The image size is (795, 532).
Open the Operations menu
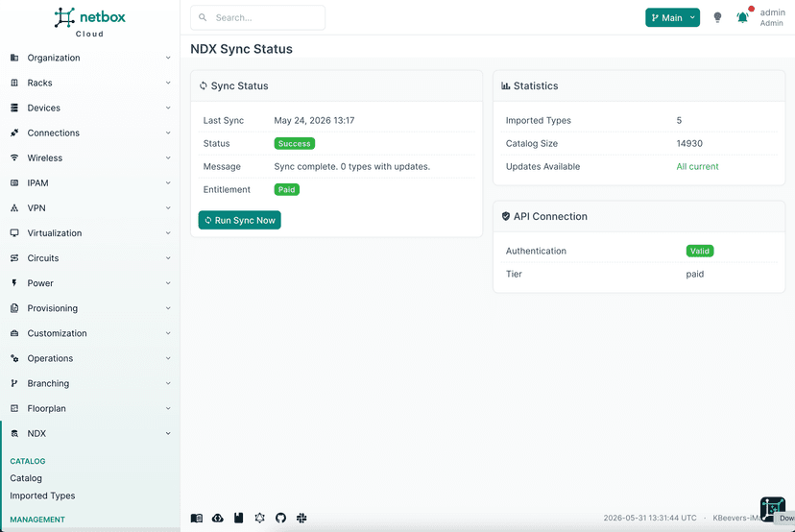coord(90,358)
